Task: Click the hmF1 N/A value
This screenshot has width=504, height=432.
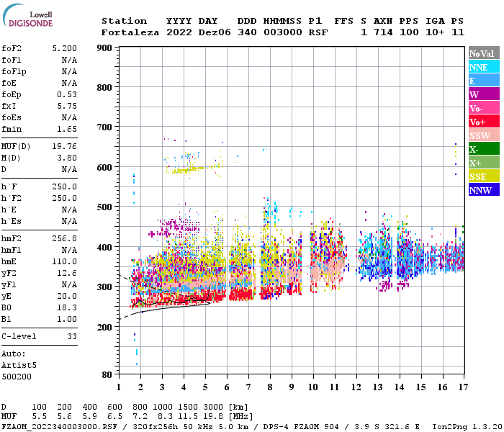Action: tap(69, 250)
